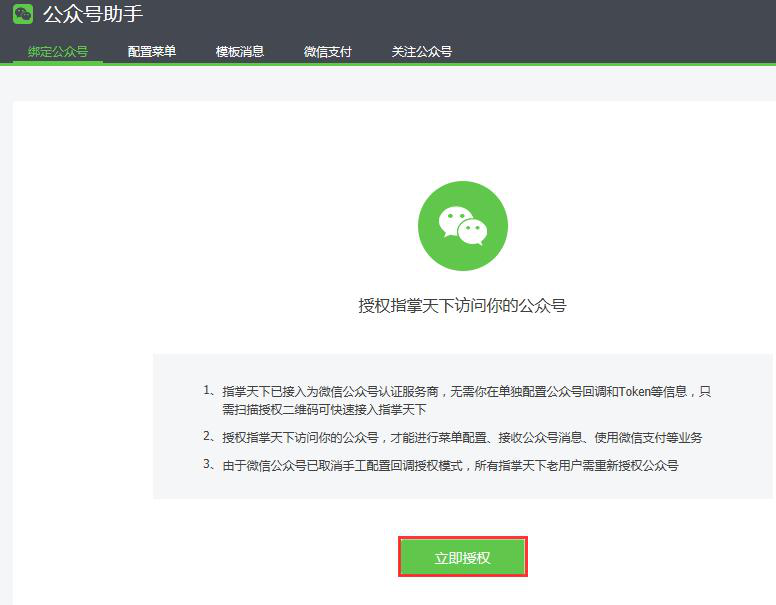Click the 公众号助手 title text
The height and width of the screenshot is (605, 776).
93,14
